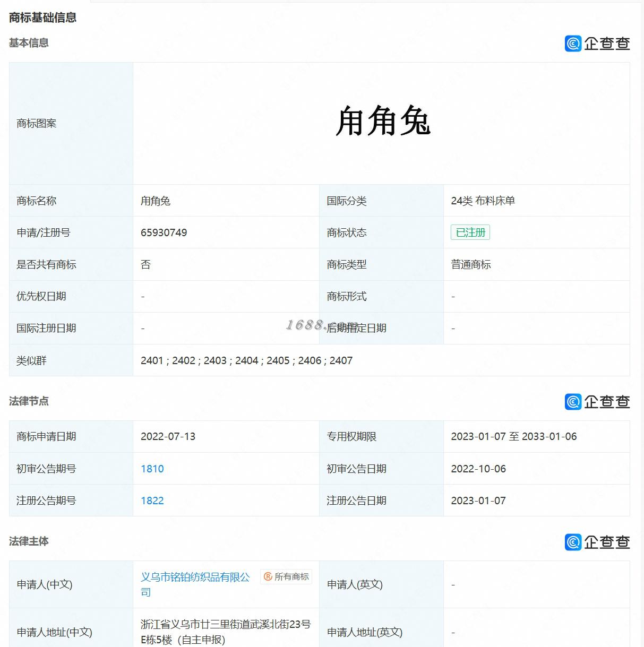Click the 企查查 logo beside 法律节点
This screenshot has width=644, height=647.
coord(597,402)
